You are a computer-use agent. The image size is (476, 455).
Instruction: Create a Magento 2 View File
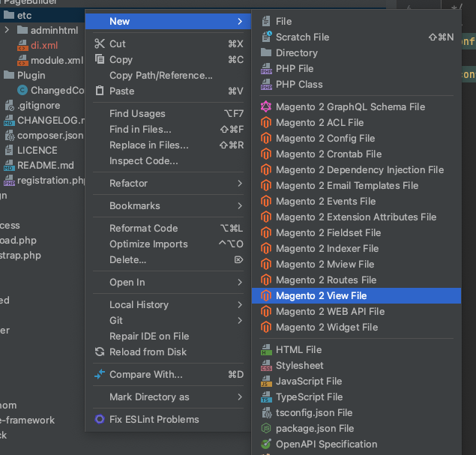356,295
